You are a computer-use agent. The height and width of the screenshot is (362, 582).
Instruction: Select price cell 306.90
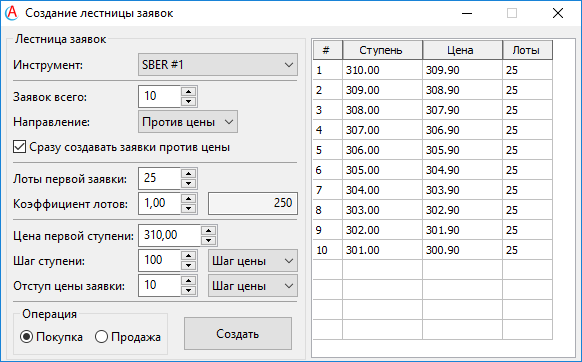click(462, 130)
